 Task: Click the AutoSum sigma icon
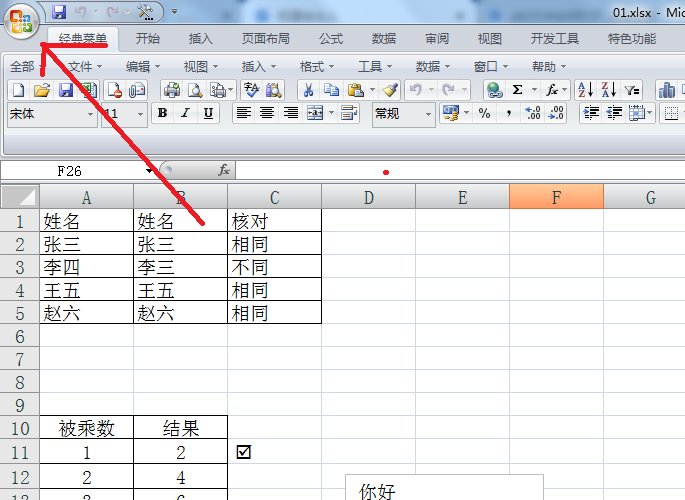click(x=517, y=90)
